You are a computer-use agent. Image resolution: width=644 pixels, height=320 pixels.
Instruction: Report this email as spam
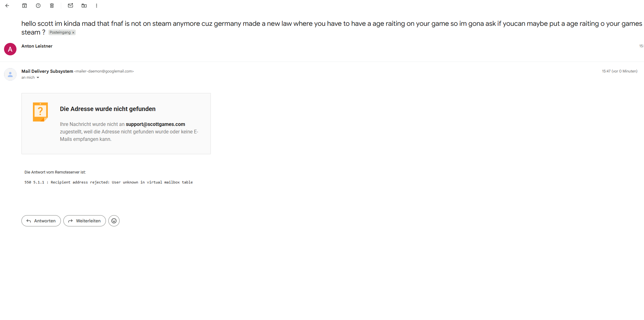pos(38,6)
